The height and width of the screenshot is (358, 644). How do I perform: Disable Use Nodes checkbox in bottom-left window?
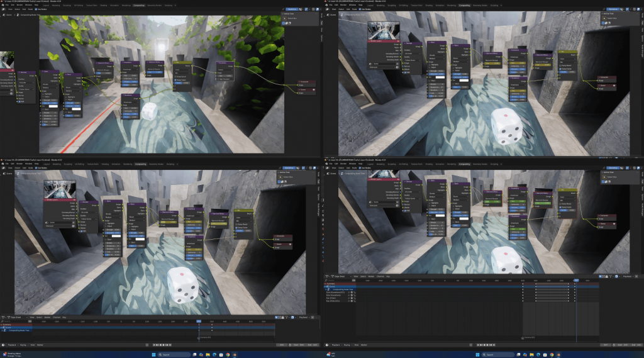[x=36, y=168]
